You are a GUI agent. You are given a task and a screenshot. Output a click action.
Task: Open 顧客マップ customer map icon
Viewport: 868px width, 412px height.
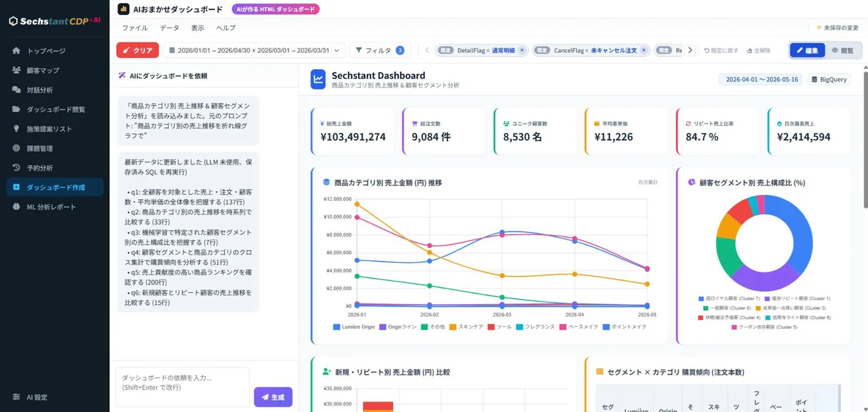pyautogui.click(x=16, y=70)
